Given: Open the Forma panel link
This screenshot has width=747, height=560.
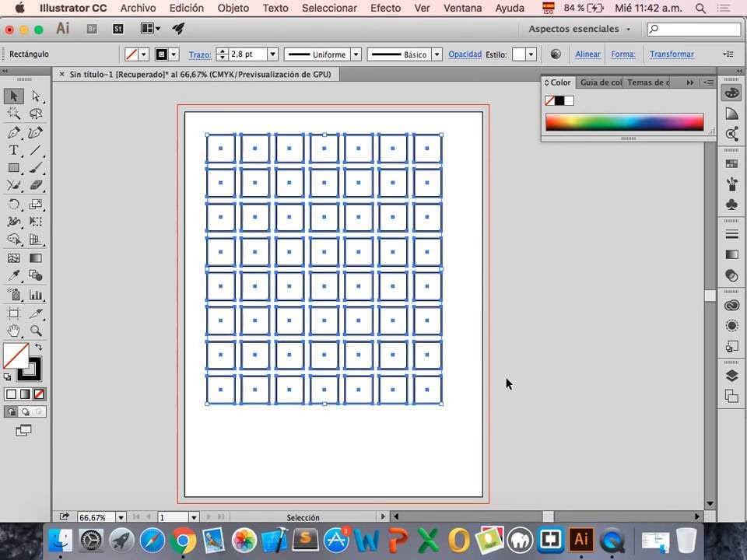Looking at the screenshot, I should 623,54.
